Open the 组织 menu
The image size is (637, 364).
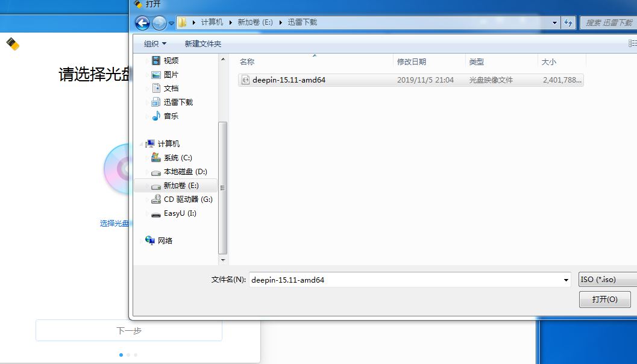click(155, 43)
